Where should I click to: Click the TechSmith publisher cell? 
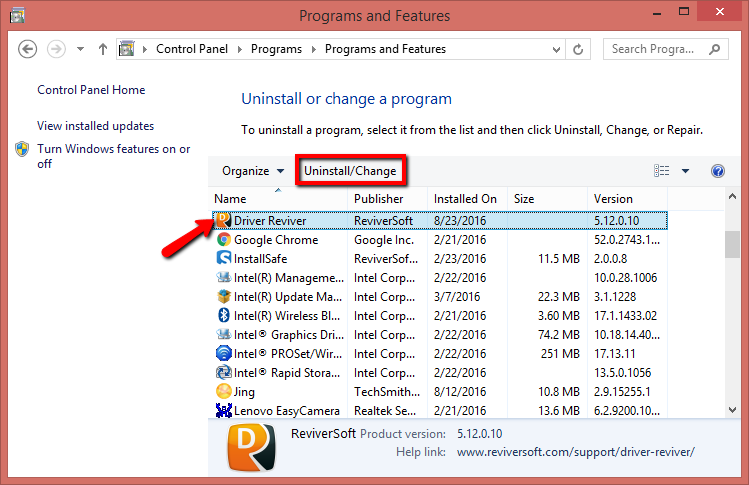click(387, 392)
